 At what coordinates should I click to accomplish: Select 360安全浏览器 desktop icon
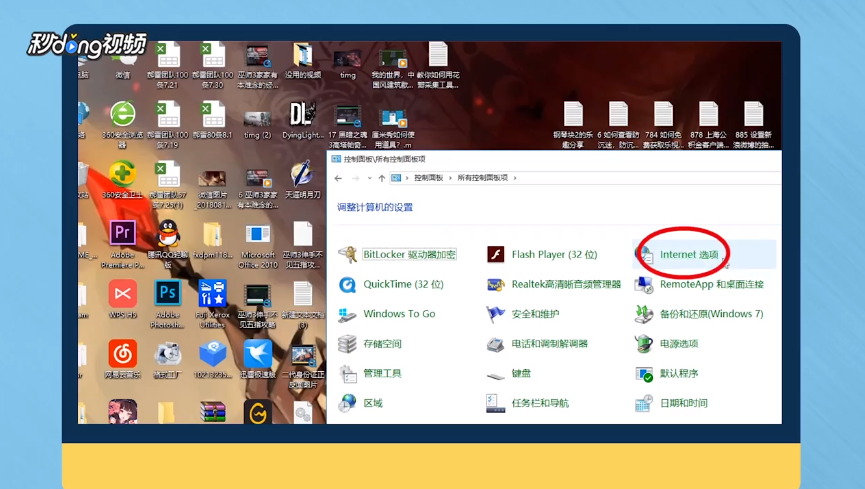pos(122,124)
